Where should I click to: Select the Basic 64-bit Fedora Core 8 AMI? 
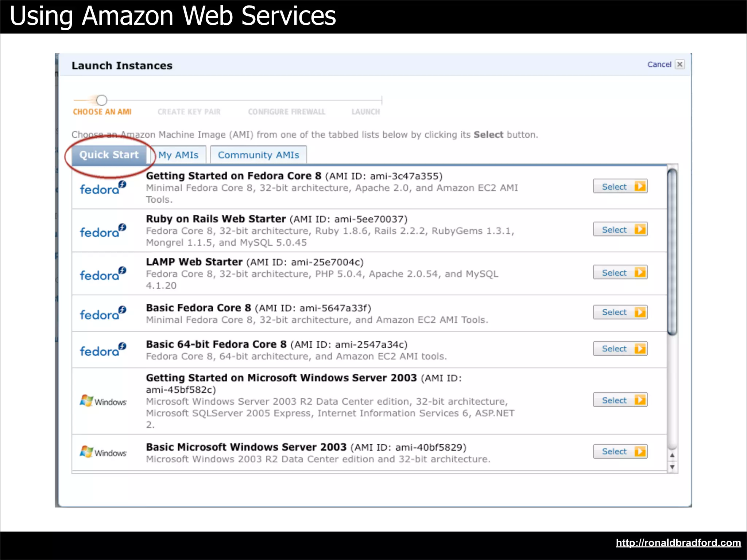[x=620, y=349]
